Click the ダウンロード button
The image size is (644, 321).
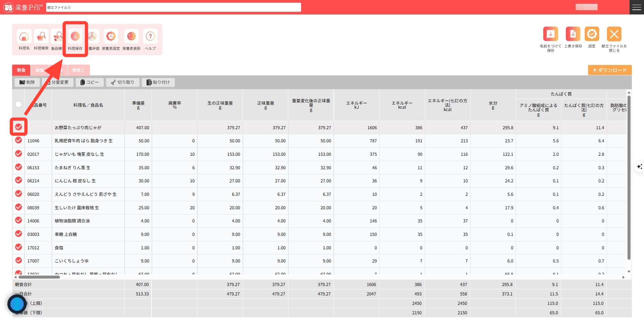(x=610, y=70)
